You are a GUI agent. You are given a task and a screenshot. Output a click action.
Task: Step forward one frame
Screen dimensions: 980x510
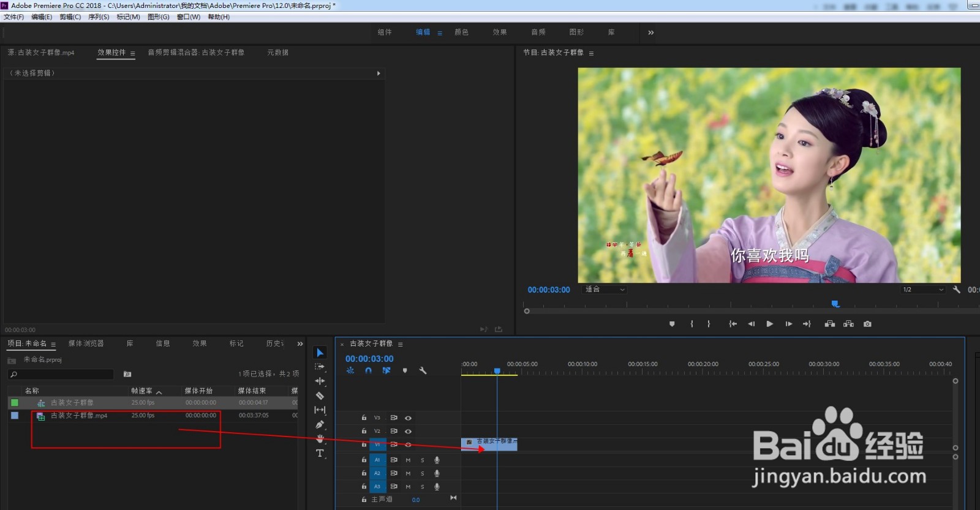point(789,324)
